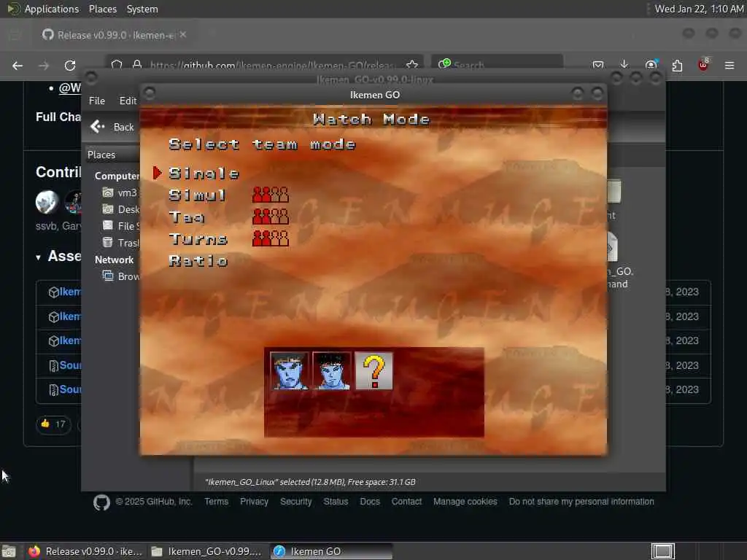Click the team-size icons beside Turns
The image size is (747, 560).
pos(271,238)
